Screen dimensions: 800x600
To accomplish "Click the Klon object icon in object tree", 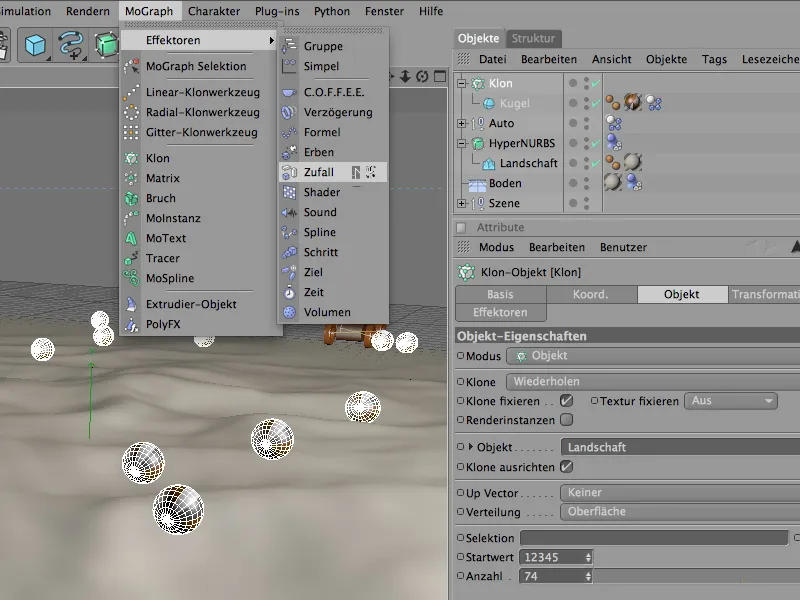I will click(x=478, y=83).
